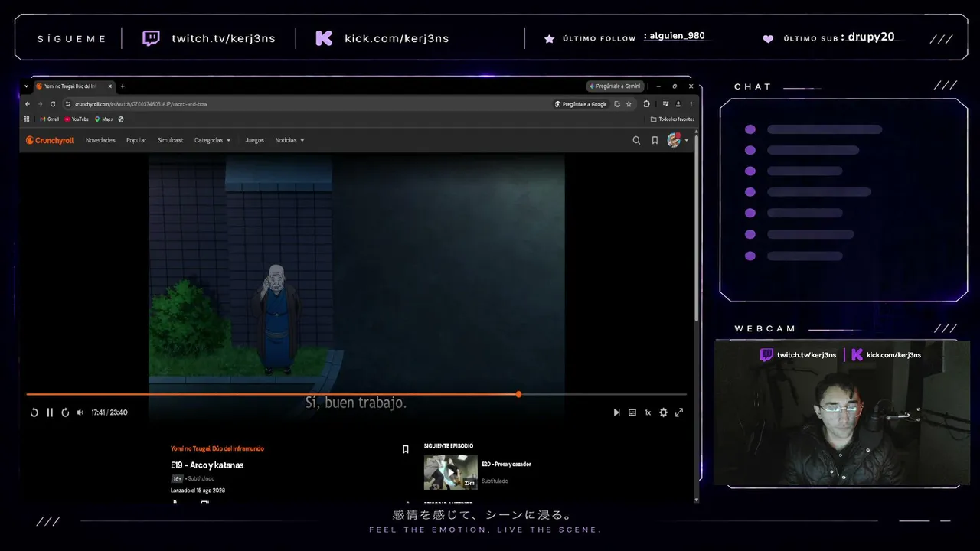Open the Gmail bookmark
The image size is (980, 551).
point(50,119)
